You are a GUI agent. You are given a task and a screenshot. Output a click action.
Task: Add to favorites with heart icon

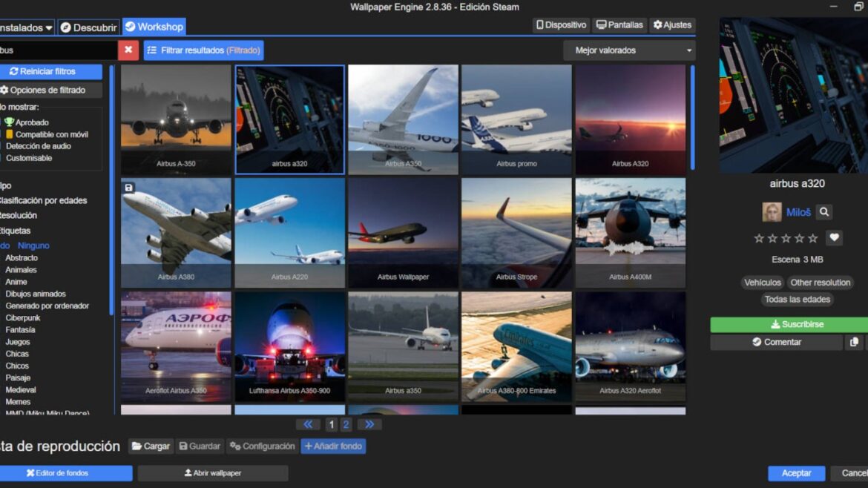[x=834, y=238]
